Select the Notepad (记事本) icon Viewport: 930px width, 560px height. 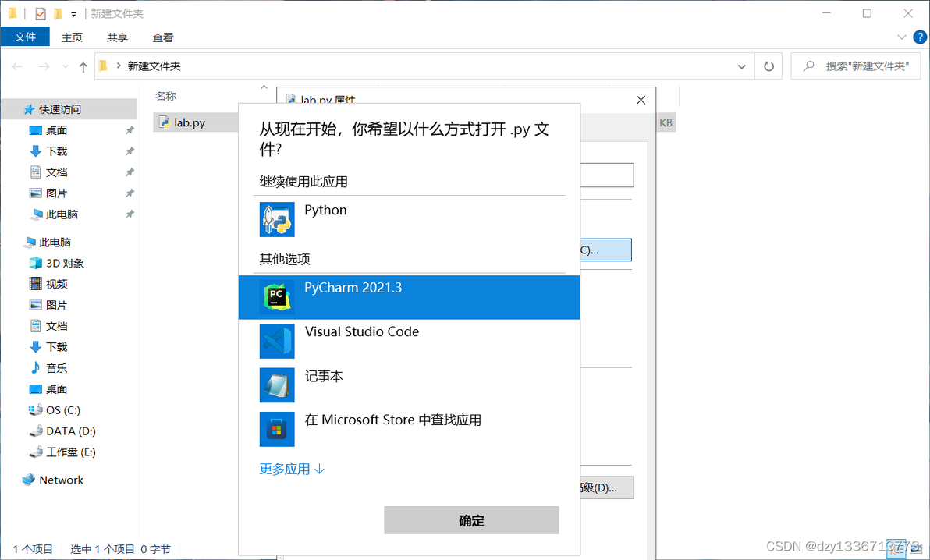click(277, 385)
